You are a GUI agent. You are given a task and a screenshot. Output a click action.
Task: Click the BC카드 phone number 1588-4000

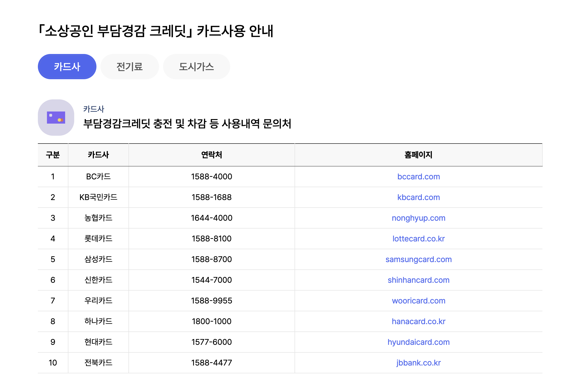click(212, 177)
